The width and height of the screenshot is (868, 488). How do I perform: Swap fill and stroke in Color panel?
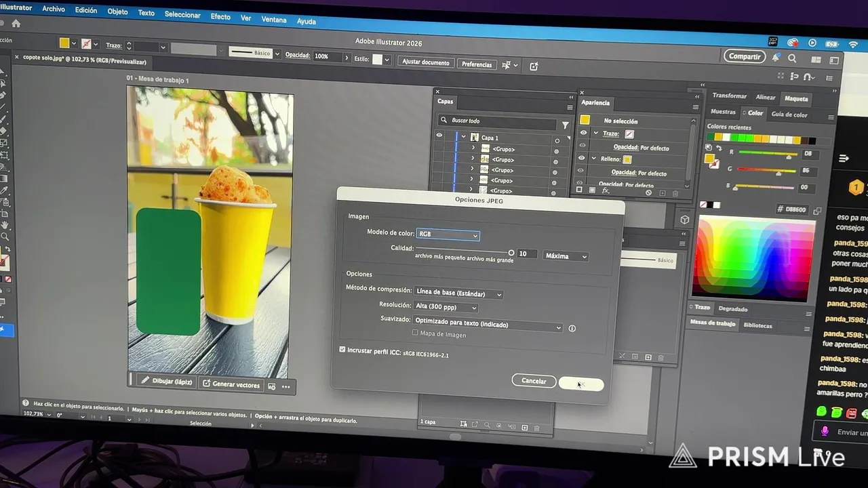(718, 148)
